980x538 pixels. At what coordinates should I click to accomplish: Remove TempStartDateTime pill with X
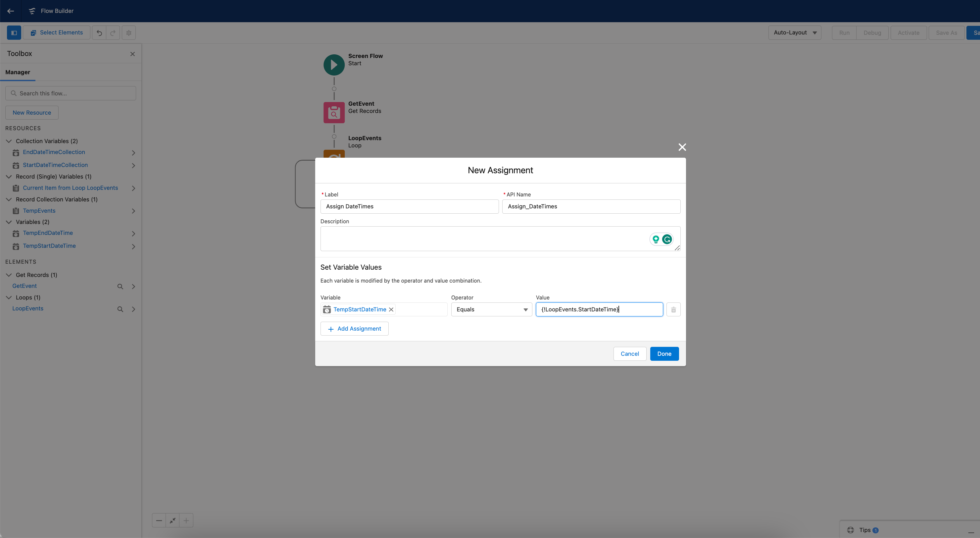[x=391, y=309]
